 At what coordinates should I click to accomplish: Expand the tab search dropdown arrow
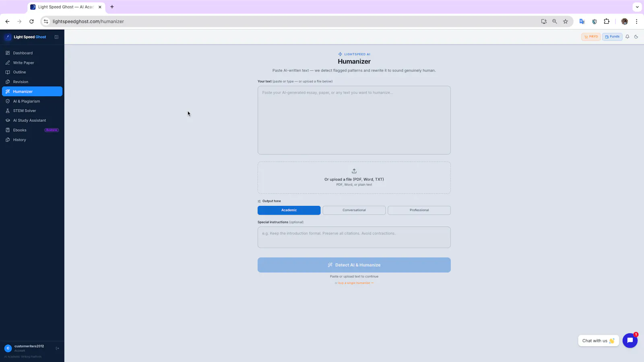tap(637, 7)
